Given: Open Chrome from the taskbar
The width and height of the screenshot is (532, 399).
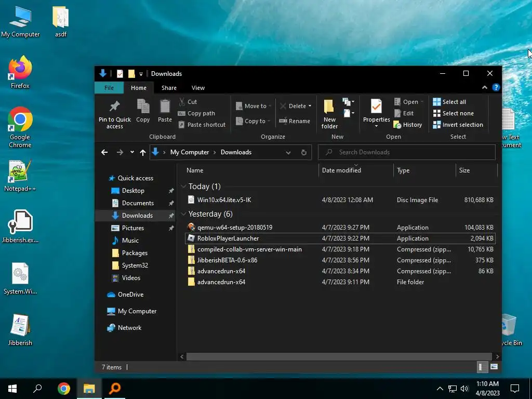Looking at the screenshot, I should coord(63,389).
